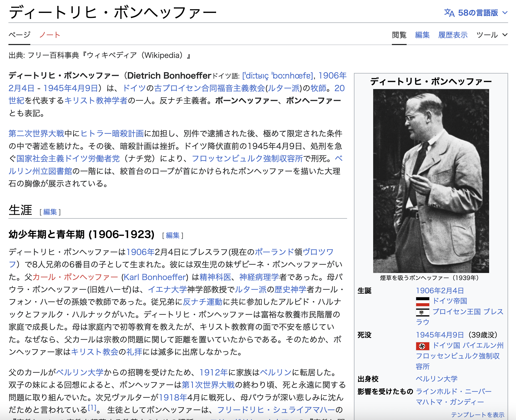Select the 影響を受けたもの infobox label
This screenshot has height=420, width=516.
[x=385, y=392]
